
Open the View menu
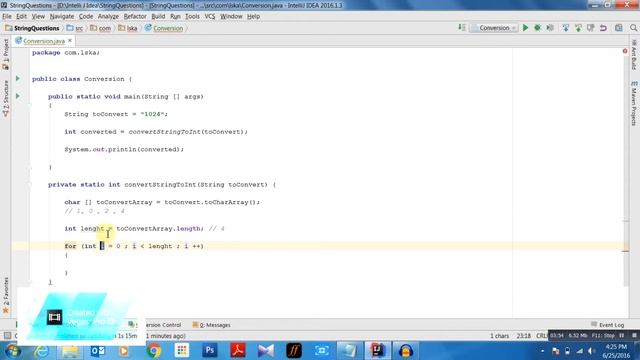[x=38, y=16]
